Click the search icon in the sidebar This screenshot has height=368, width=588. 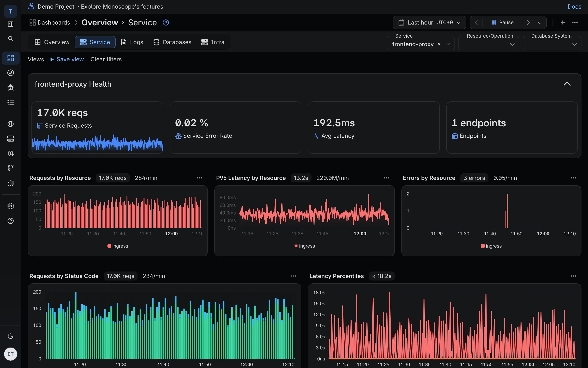click(x=10, y=38)
